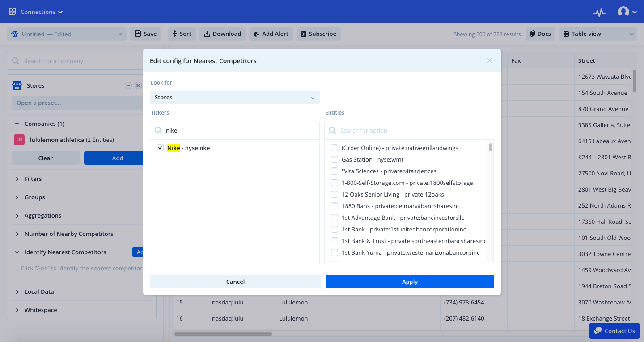Screen dimensions: 644x342
Task: Expand the Local Data section
Action: (17, 291)
